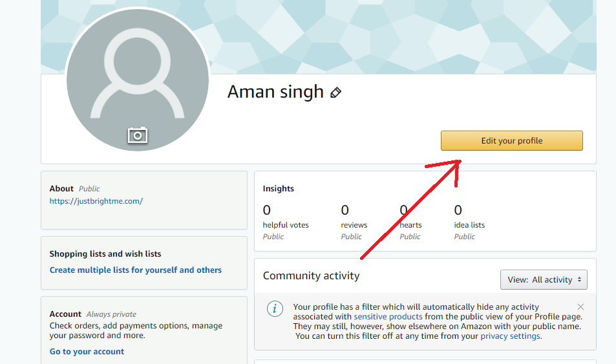Image resolution: width=616 pixels, height=364 pixels.
Task: Click the Aman singh profile name
Action: tap(275, 92)
